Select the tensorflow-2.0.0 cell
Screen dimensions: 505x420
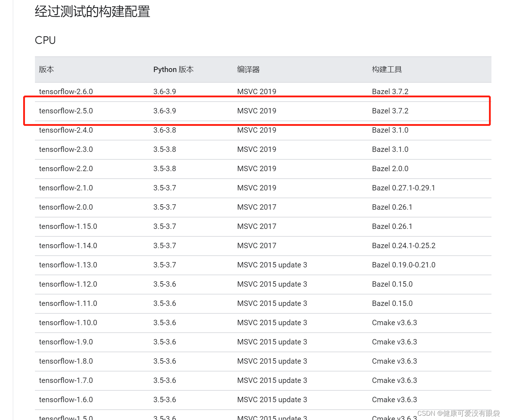pos(66,207)
